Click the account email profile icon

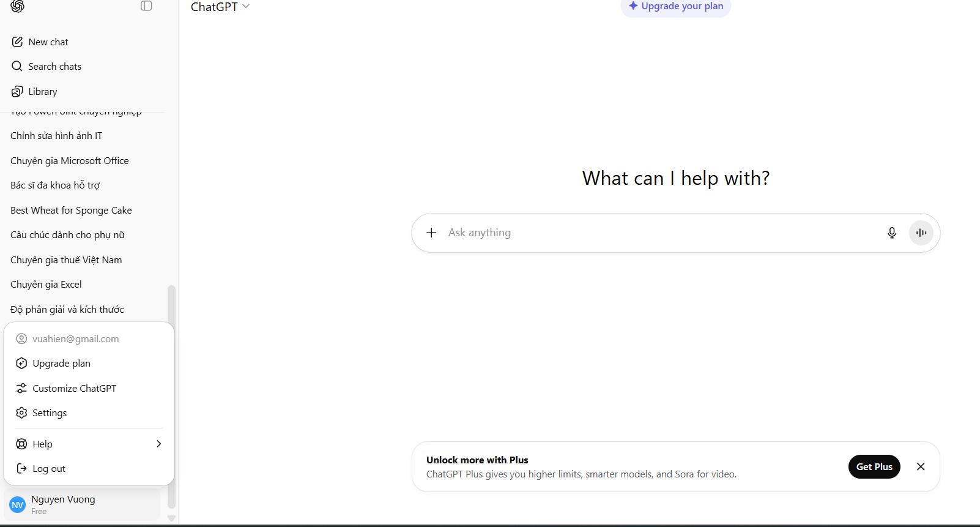point(21,338)
